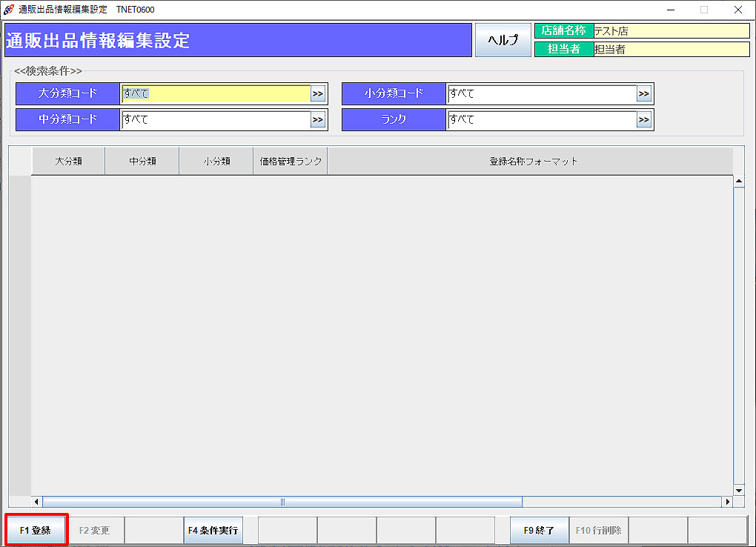Select the 小分類 column header

pos(216,162)
